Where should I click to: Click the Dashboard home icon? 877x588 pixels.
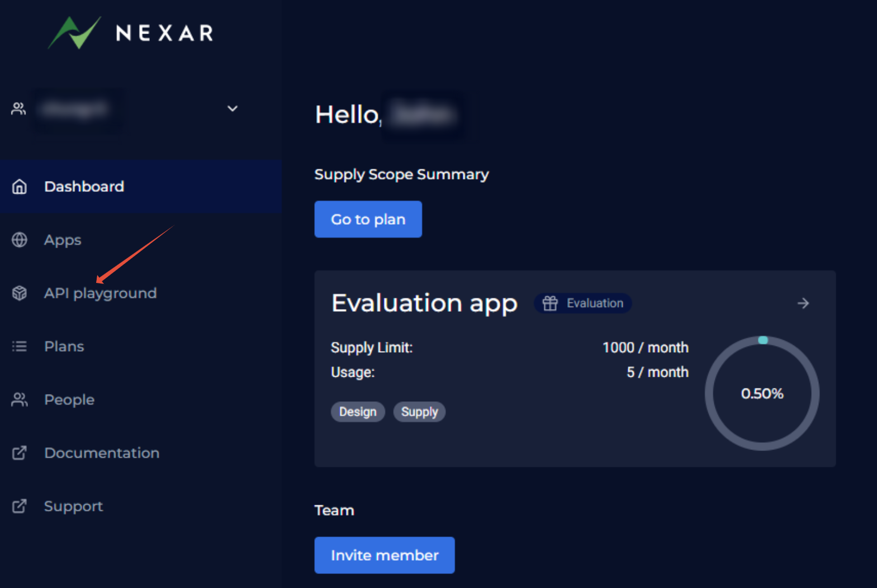pos(20,187)
